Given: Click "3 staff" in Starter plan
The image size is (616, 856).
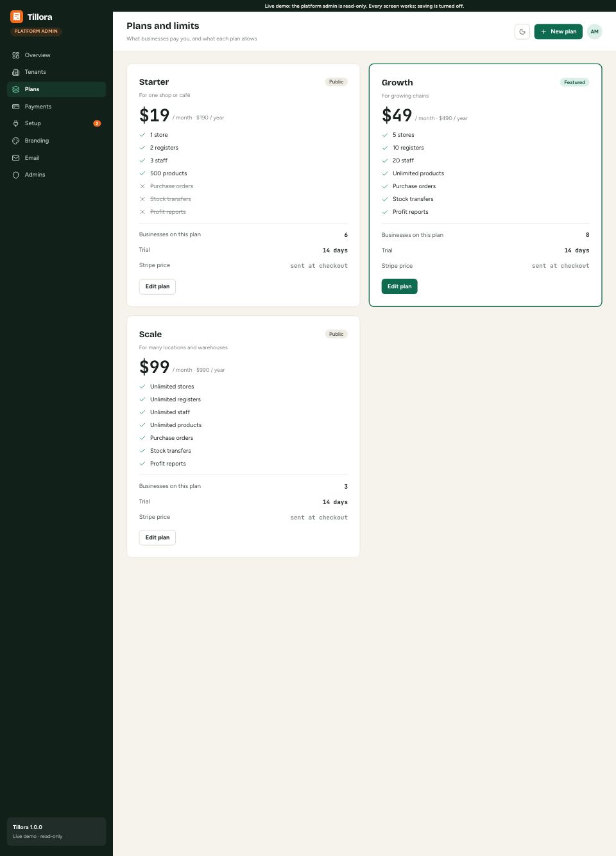Looking at the screenshot, I should [158, 161].
